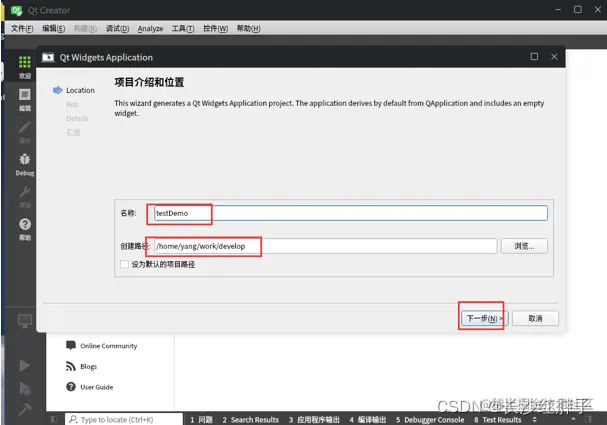
Task: Open the 8 Test Results pane
Action: (497, 420)
